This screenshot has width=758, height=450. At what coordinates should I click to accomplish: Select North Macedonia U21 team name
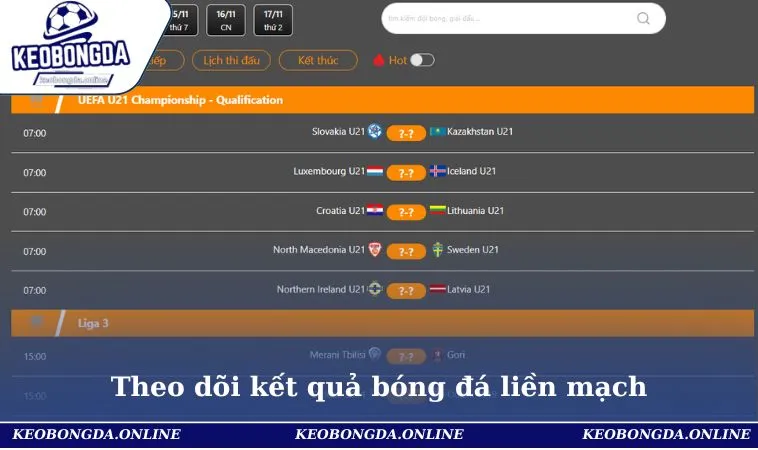[319, 250]
